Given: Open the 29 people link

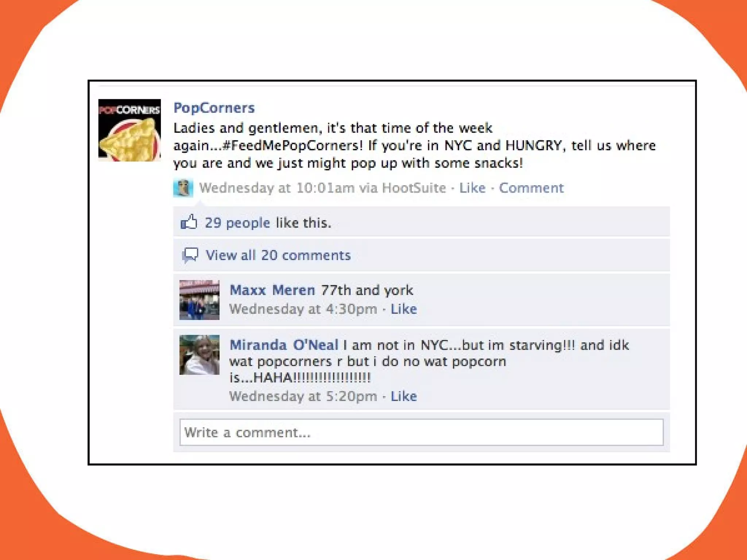Looking at the screenshot, I should pos(237,223).
